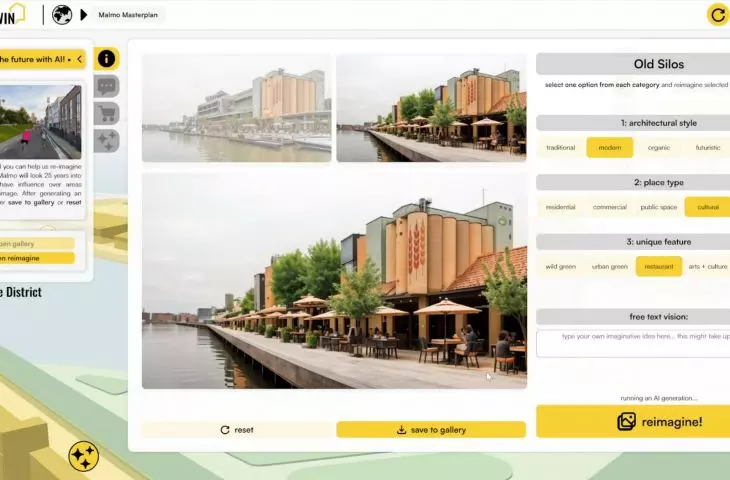Choose the public space place type

pyautogui.click(x=659, y=207)
